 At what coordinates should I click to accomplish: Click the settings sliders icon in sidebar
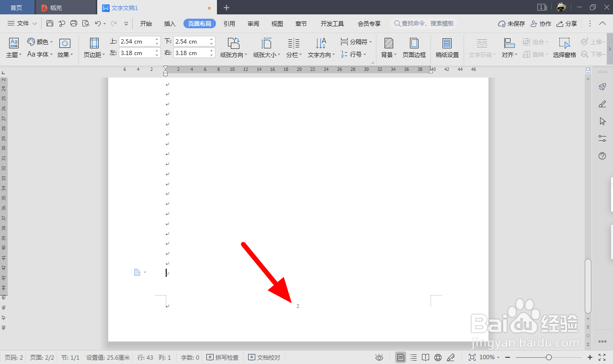[x=602, y=138]
